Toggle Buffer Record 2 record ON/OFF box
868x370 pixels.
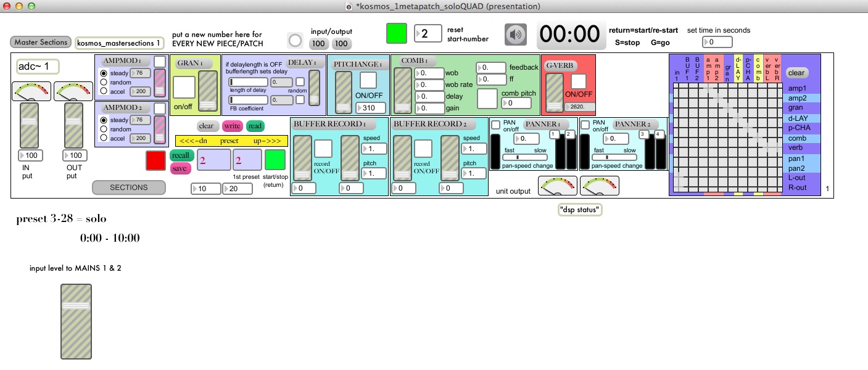pyautogui.click(x=423, y=149)
